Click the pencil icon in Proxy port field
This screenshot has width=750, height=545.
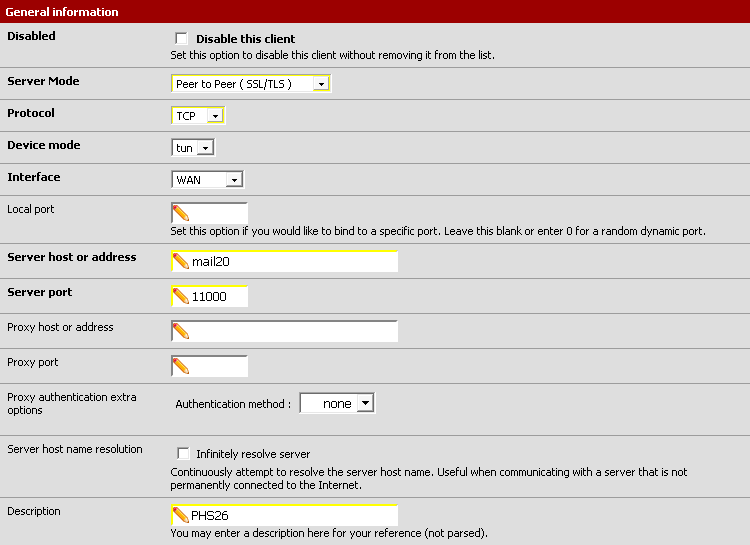pos(181,366)
